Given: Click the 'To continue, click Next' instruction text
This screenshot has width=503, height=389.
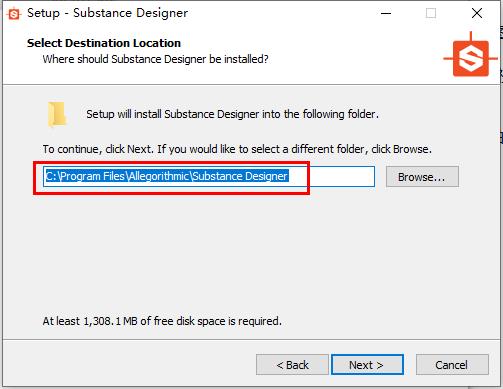Looking at the screenshot, I should click(x=237, y=149).
